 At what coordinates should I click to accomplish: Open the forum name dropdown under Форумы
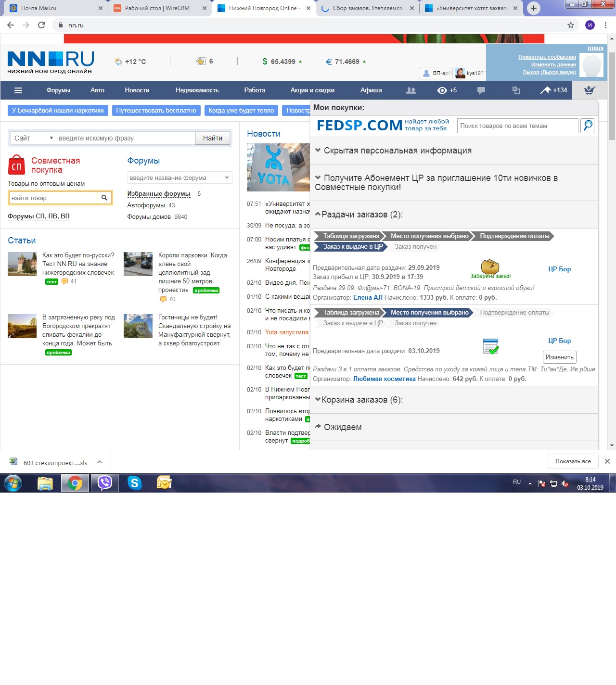point(180,178)
